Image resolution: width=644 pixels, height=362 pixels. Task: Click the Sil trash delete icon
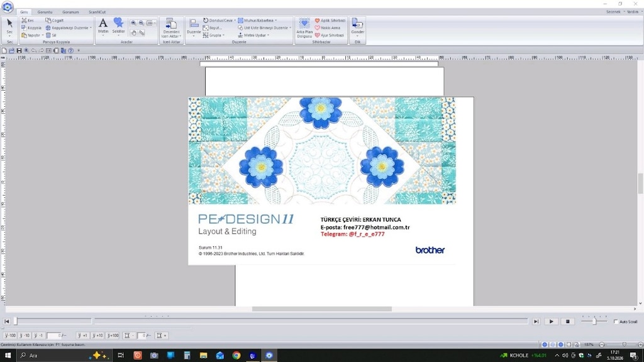[48, 35]
